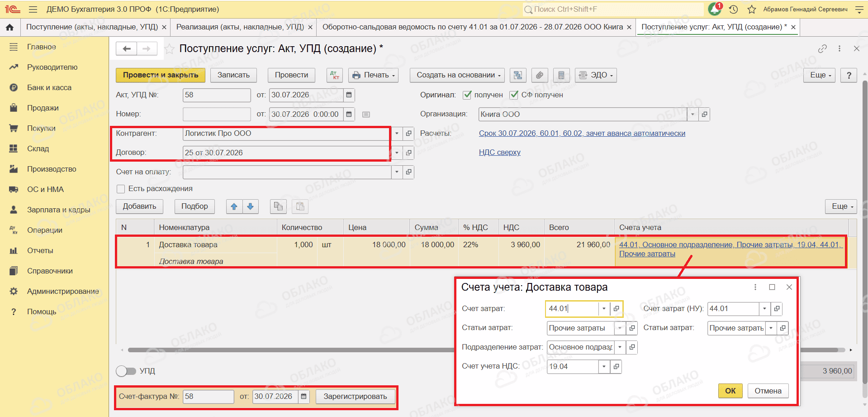
Task: Click the Зарегистрировать button
Action: click(x=355, y=397)
